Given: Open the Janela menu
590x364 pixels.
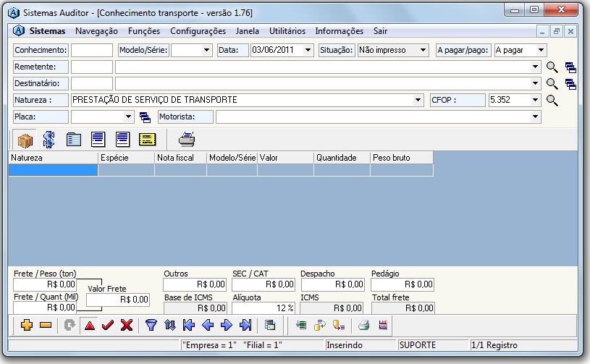Looking at the screenshot, I should pos(247,31).
